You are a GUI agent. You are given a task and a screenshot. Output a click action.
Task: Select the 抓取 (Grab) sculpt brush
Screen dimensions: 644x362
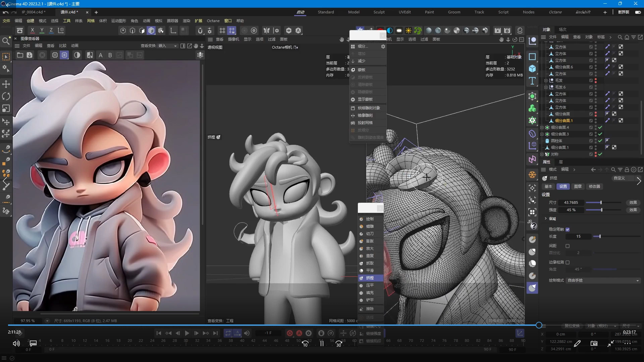tap(370, 263)
